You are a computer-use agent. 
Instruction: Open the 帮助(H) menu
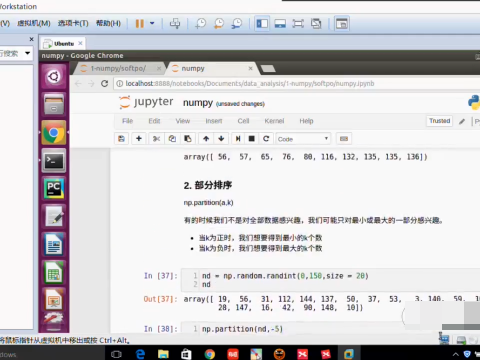pyautogui.click(x=108, y=23)
